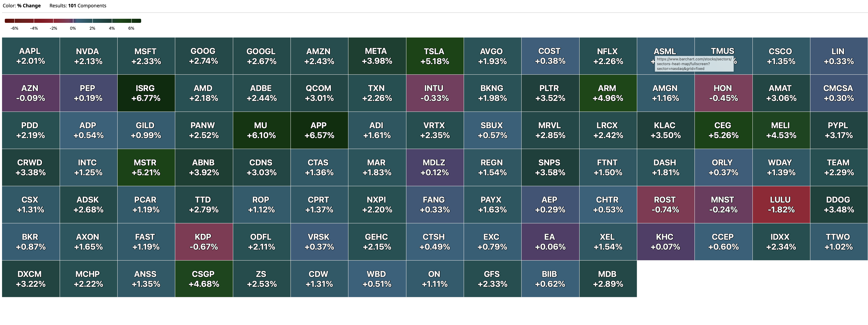
Task: Select the MDB +2.89% tile
Action: (608, 279)
